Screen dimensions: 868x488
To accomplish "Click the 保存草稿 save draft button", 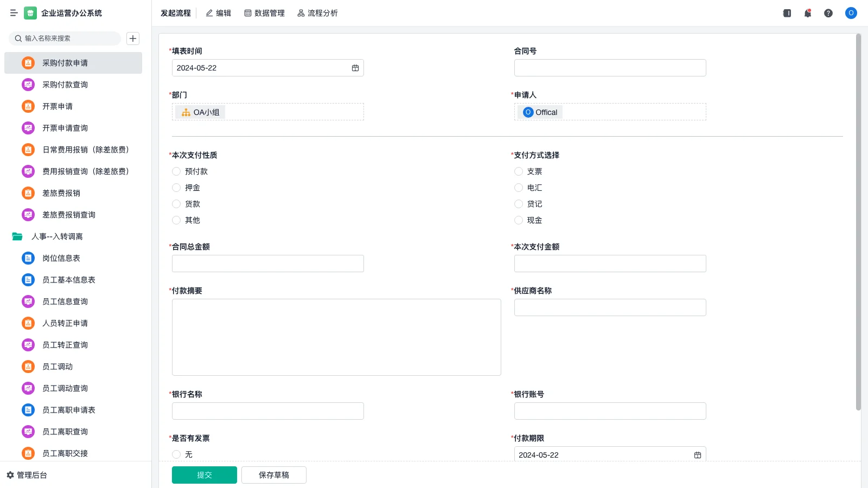I will click(273, 474).
